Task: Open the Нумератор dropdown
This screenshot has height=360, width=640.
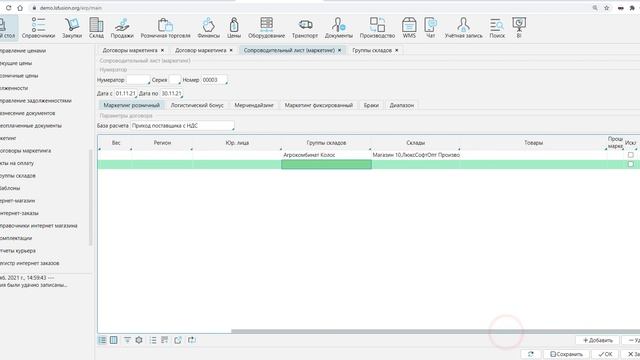Action: point(138,80)
